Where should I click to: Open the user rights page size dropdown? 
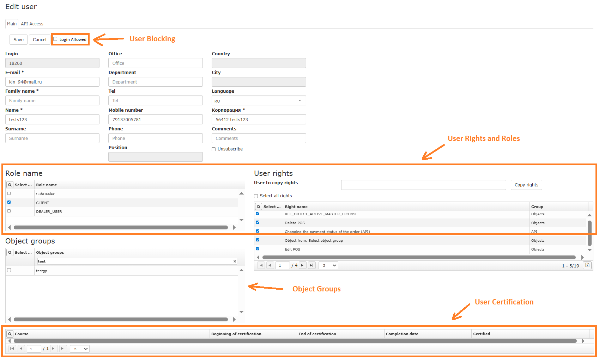[328, 265]
